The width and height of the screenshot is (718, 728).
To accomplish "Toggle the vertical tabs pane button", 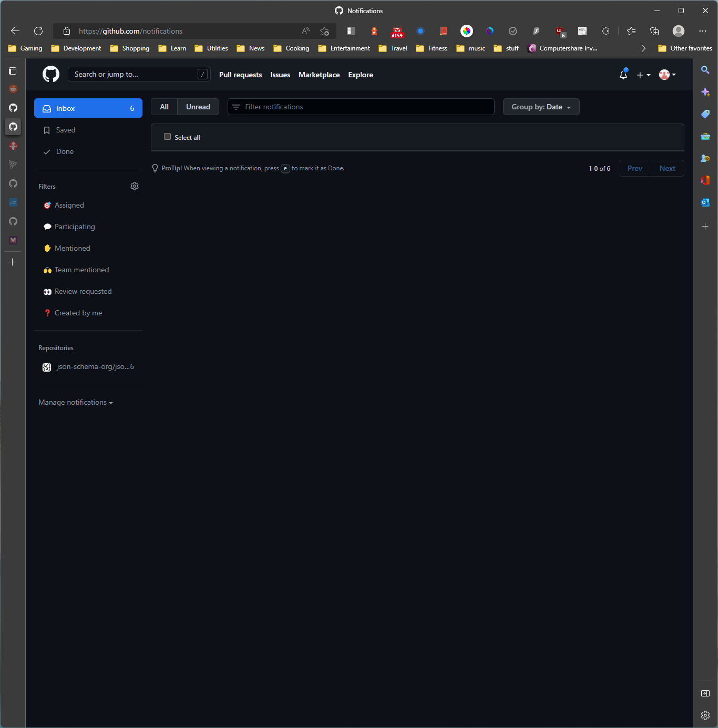I will tap(13, 70).
